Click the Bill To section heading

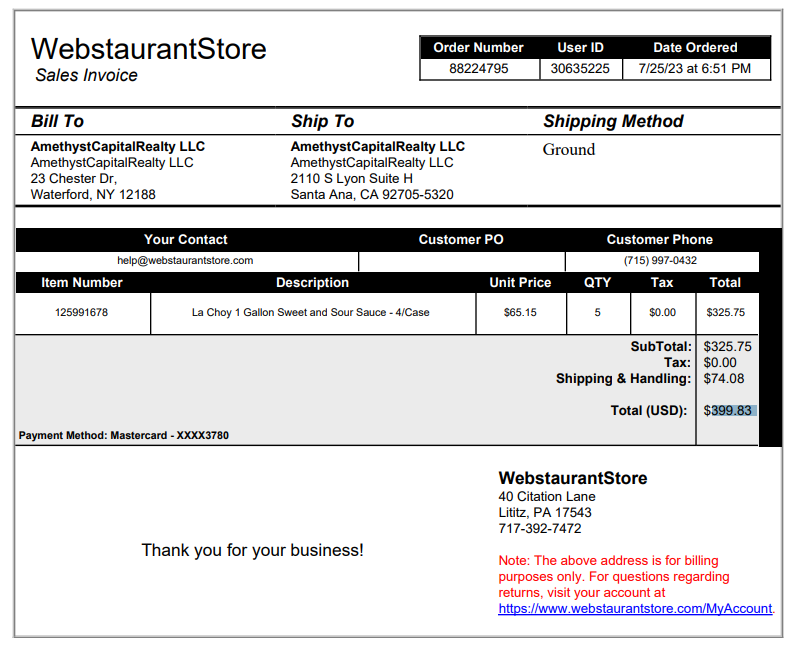(57, 121)
